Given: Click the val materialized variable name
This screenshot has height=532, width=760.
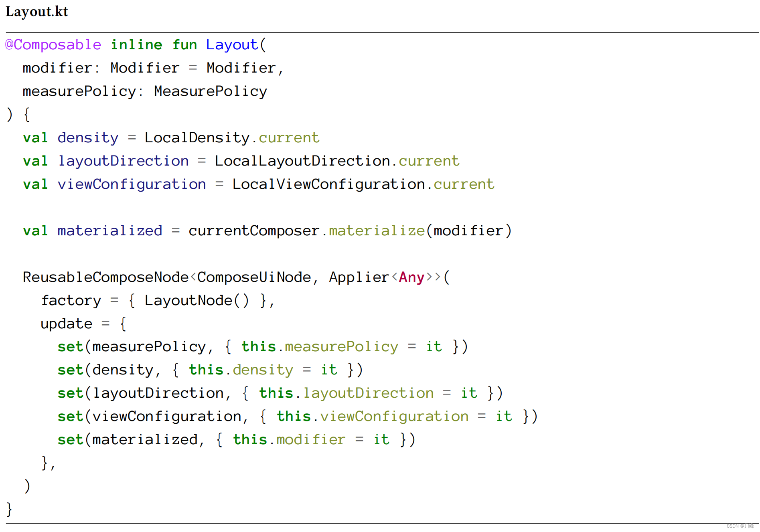Looking at the screenshot, I should (x=109, y=231).
